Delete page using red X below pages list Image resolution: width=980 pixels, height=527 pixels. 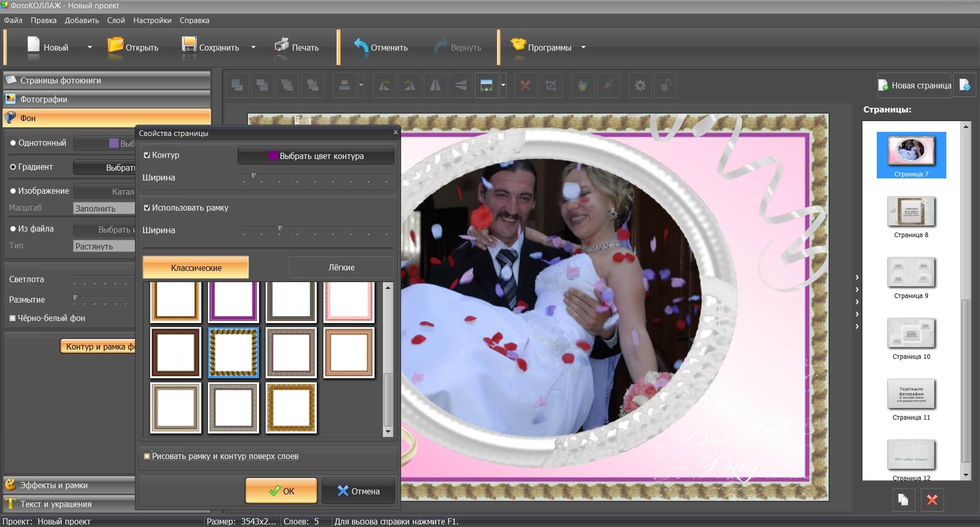[932, 500]
